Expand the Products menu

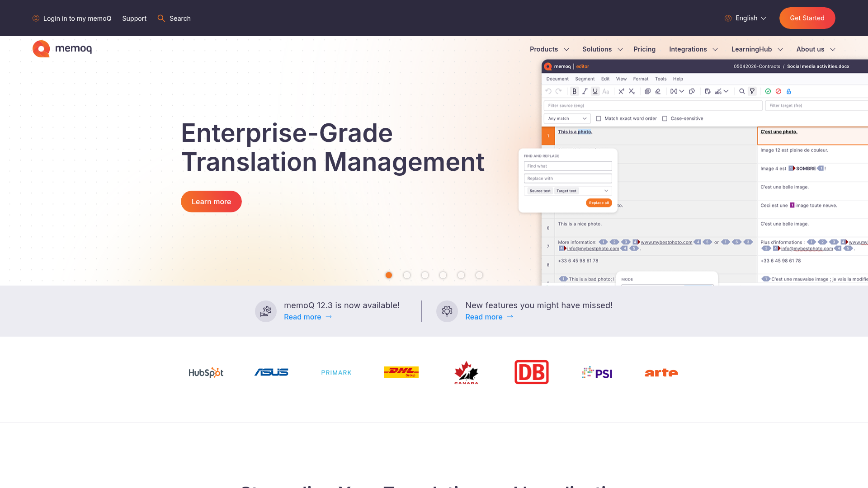click(x=549, y=49)
